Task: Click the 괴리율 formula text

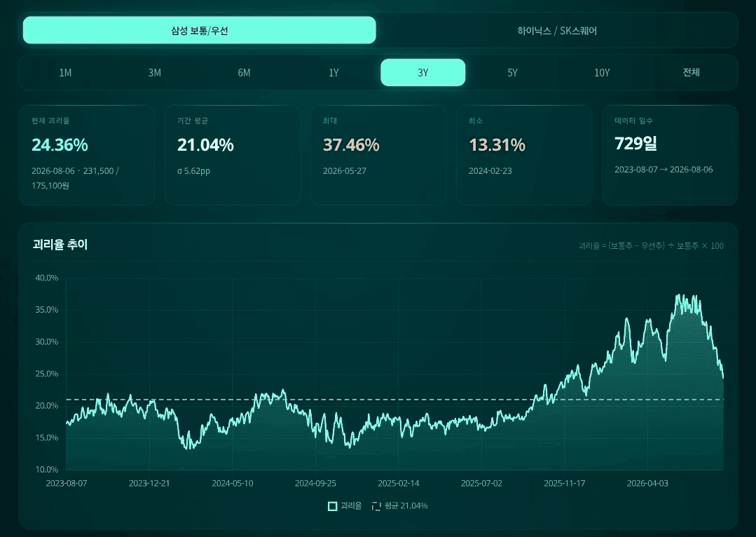Action: point(651,245)
